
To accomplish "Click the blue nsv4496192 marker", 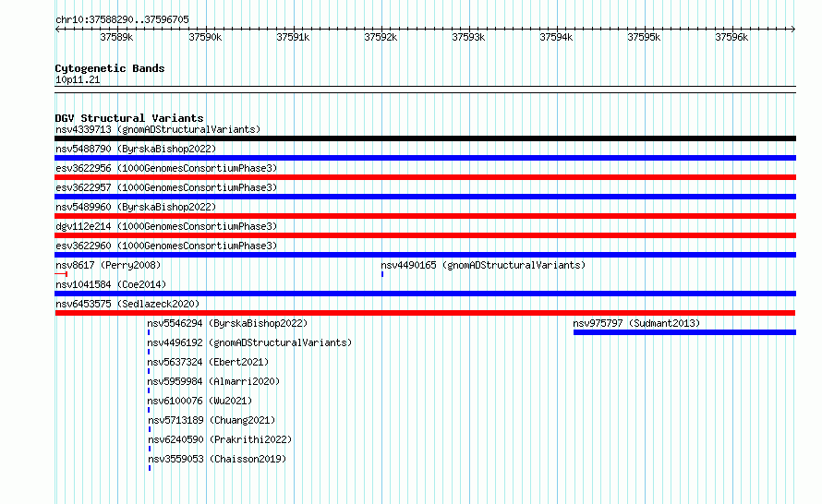I will pos(149,352).
